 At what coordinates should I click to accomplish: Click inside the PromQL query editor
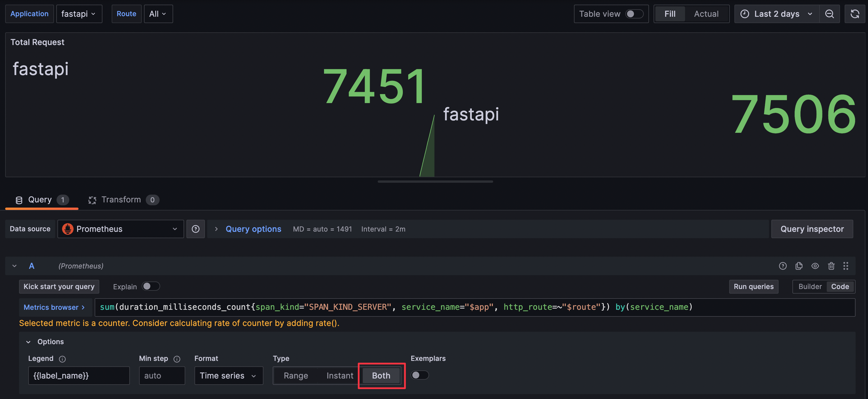[x=475, y=307]
